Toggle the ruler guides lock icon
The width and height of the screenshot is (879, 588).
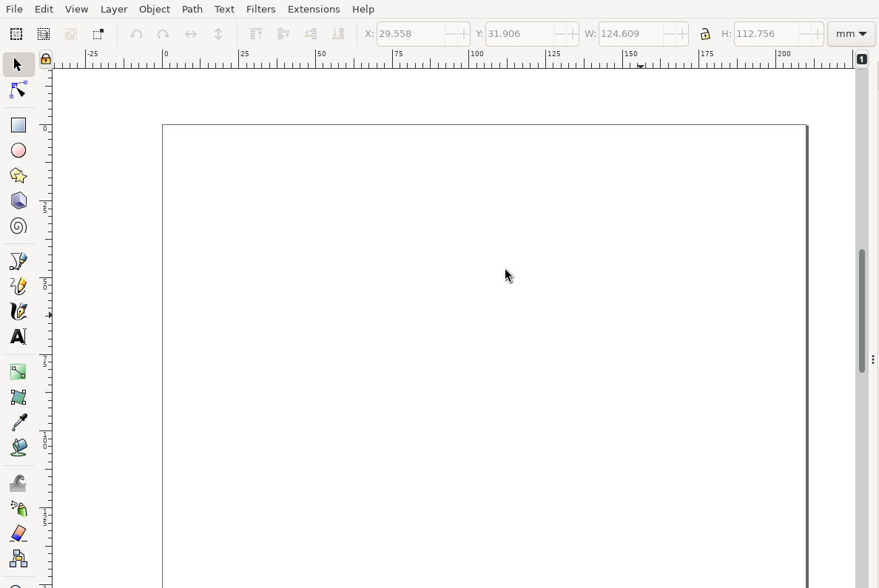point(46,59)
